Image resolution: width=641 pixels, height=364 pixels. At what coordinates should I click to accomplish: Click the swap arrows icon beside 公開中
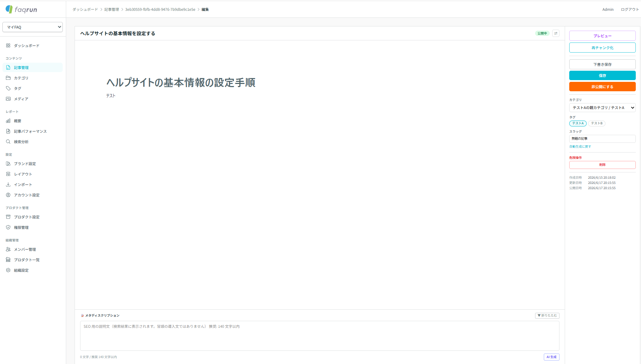click(x=556, y=33)
